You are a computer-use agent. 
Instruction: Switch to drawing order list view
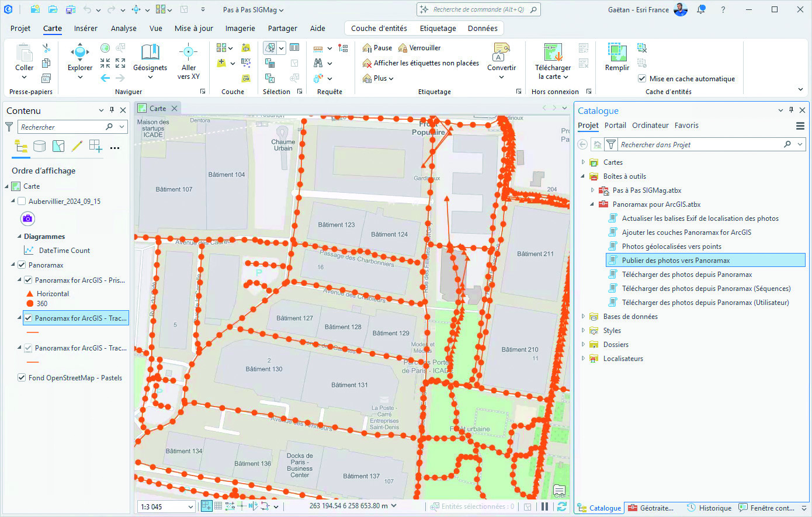[x=21, y=147]
